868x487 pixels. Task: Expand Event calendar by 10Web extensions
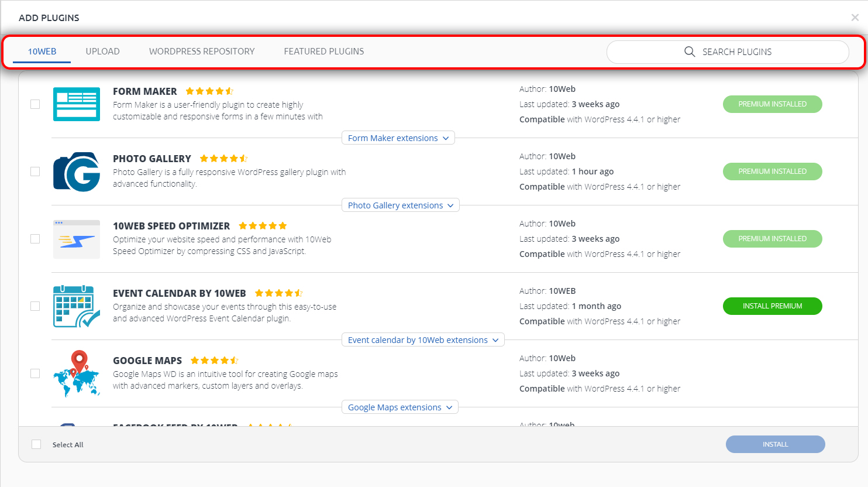click(423, 340)
